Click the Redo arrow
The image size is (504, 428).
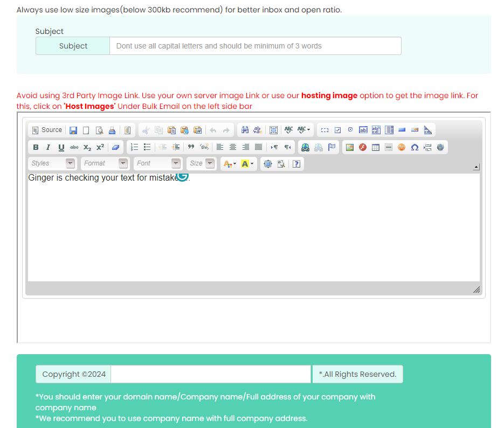[226, 130]
